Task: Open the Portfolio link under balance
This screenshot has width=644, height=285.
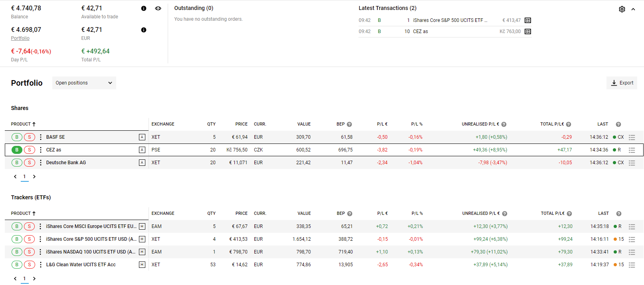Action: tap(20, 38)
